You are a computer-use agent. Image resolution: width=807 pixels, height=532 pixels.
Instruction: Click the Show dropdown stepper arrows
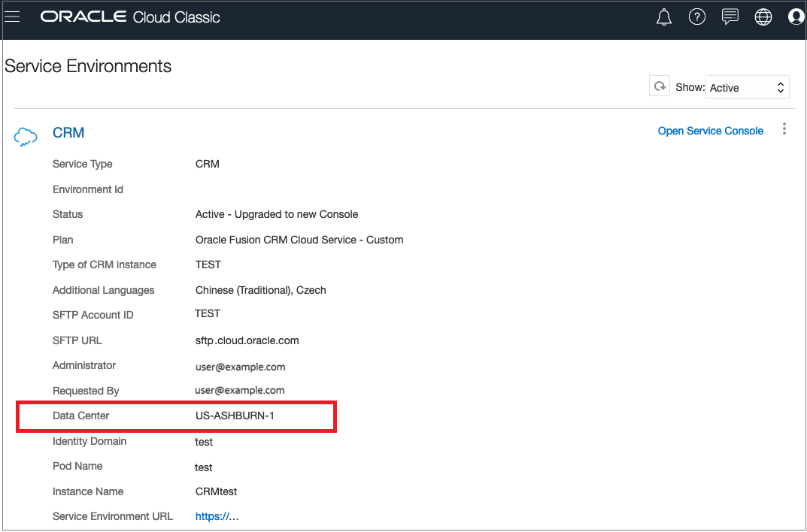[x=781, y=87]
